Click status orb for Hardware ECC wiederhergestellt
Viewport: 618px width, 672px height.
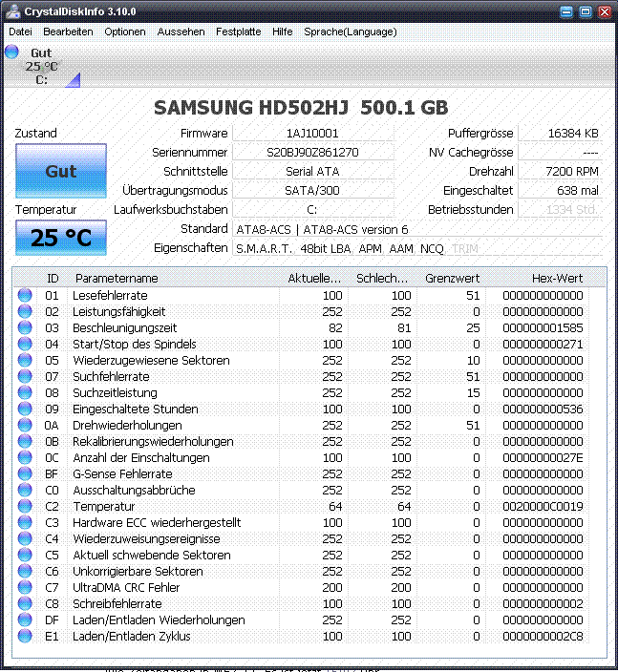point(25,522)
